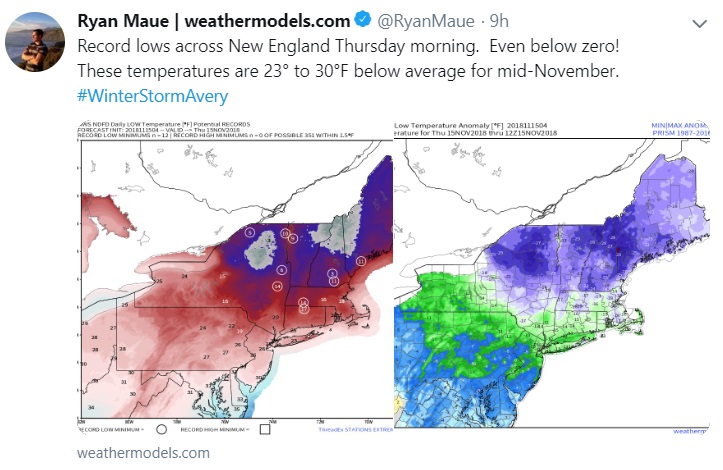Image resolution: width=723 pixels, height=470 pixels.
Task: Enlarge the green-blue temperature anomaly map
Action: point(552,277)
